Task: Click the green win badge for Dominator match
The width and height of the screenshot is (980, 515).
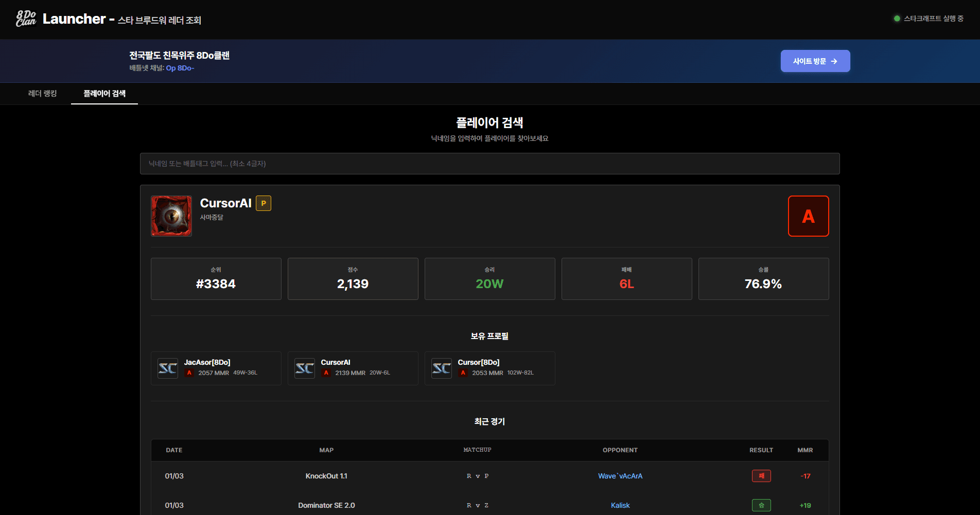Action: [761, 505]
